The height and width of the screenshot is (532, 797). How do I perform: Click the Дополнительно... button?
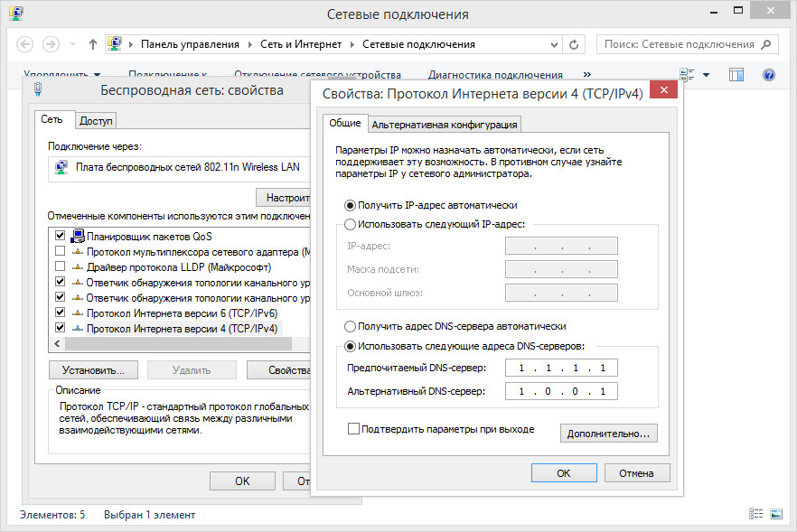pyautogui.click(x=608, y=434)
